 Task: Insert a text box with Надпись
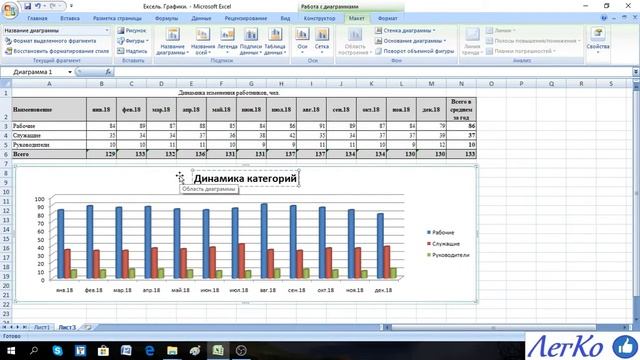point(132,51)
